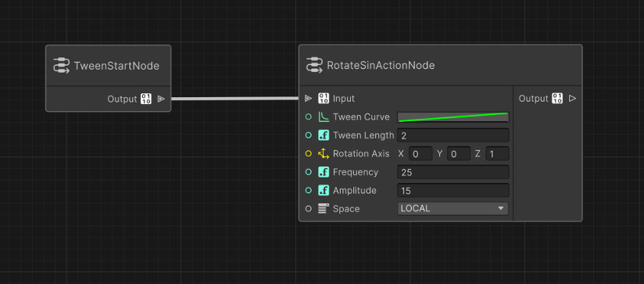The width and height of the screenshot is (644, 284).
Task: Click the yellow Rotation Axis port circle
Action: pyautogui.click(x=309, y=153)
